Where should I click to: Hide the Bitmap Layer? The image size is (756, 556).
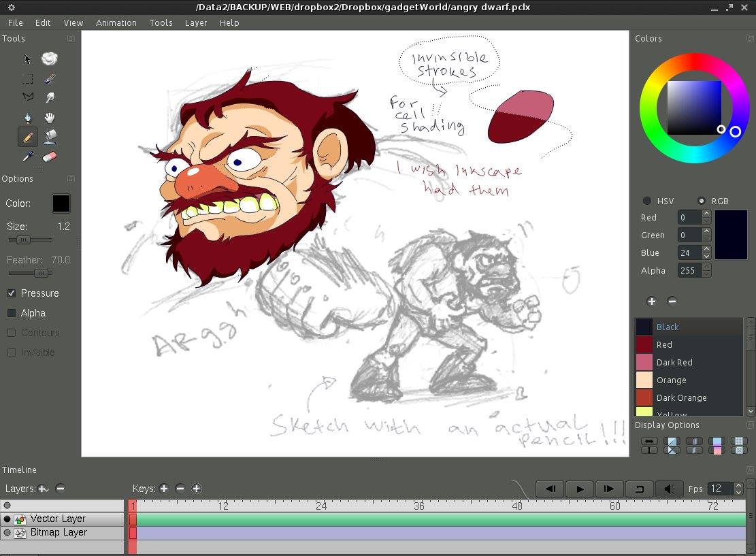[x=7, y=533]
